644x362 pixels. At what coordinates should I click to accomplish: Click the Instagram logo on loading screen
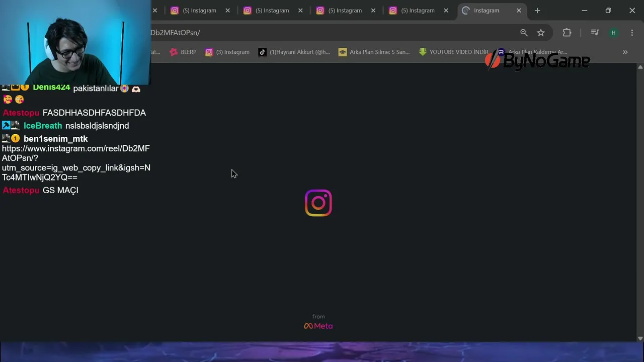click(x=318, y=203)
